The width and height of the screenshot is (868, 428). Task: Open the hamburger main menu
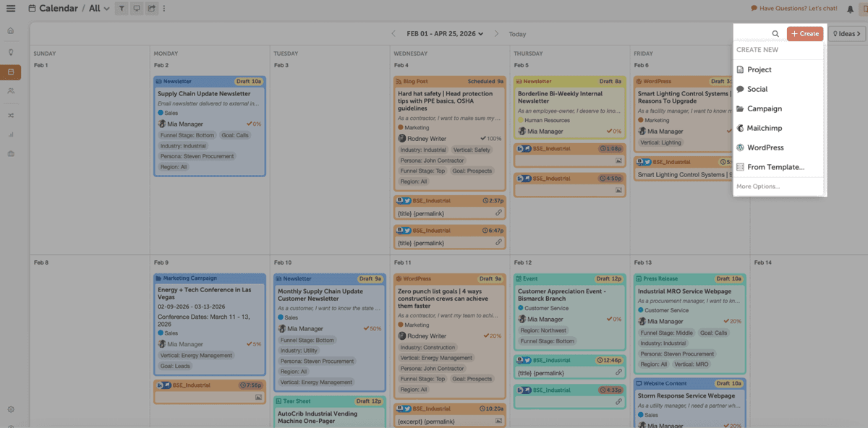coord(10,9)
